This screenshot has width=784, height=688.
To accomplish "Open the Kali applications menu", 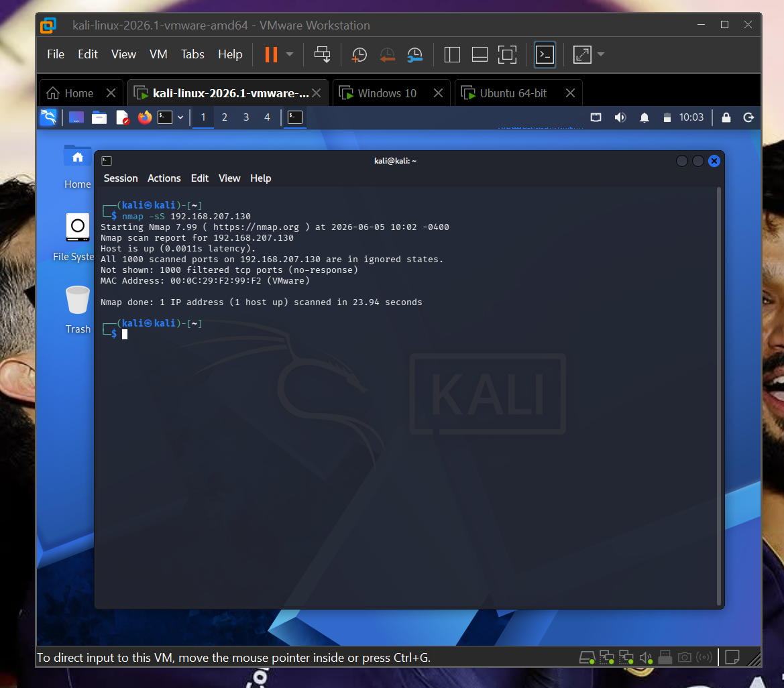I will coord(48,117).
